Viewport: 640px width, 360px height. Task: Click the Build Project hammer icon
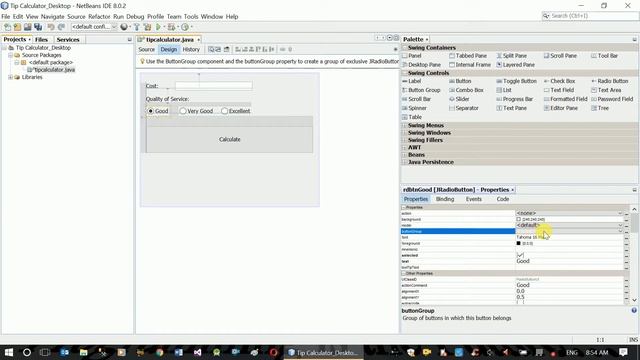pyautogui.click(x=137, y=27)
